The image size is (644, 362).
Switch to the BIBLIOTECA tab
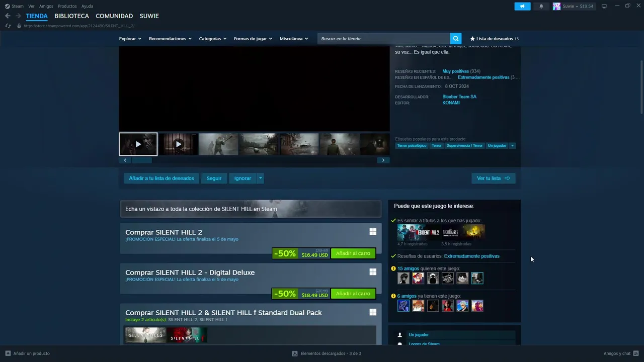[x=71, y=16]
